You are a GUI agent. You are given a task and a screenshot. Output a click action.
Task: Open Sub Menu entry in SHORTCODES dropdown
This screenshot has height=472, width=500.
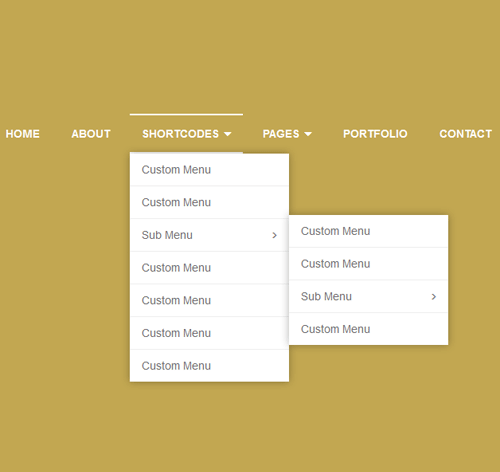[x=209, y=235]
